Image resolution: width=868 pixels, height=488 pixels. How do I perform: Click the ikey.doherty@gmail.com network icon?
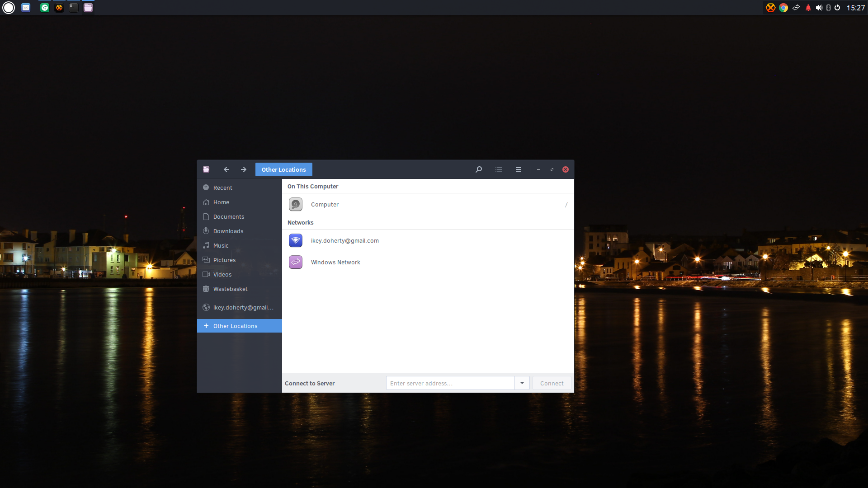[296, 241]
